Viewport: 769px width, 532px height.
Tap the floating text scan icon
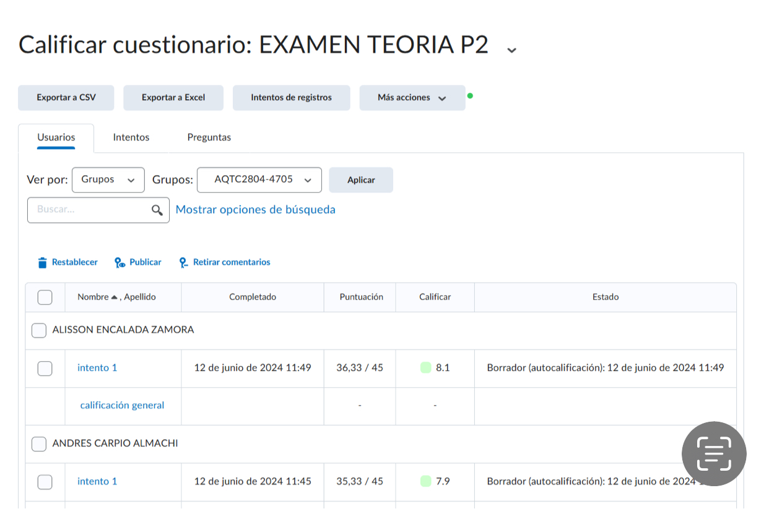(x=714, y=453)
